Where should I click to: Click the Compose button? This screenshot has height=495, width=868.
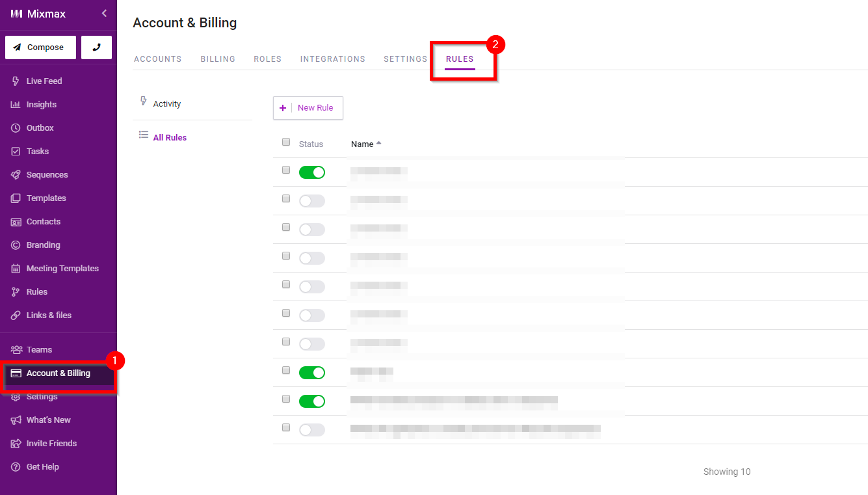pyautogui.click(x=40, y=47)
